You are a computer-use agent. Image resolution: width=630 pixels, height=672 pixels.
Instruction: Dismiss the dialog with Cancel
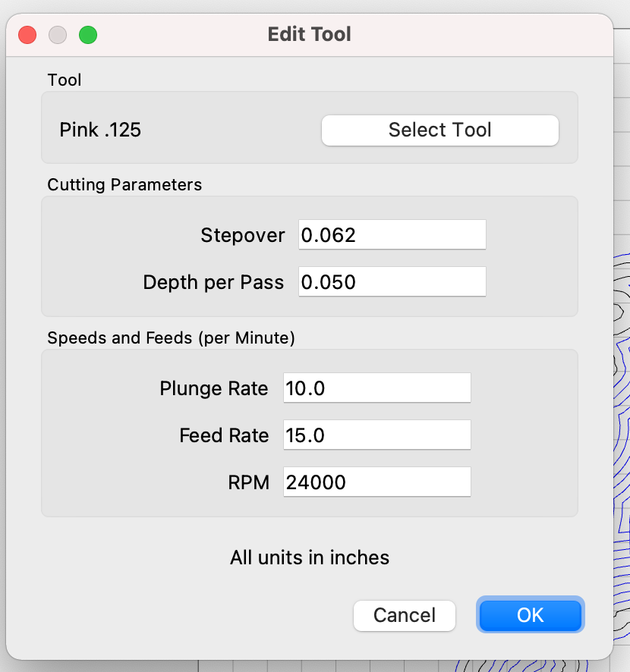tap(404, 615)
